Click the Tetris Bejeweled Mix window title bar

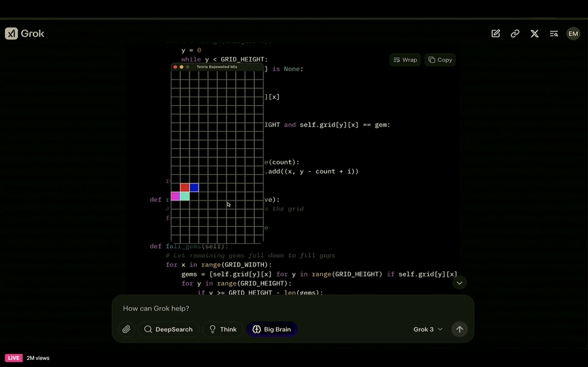point(217,67)
